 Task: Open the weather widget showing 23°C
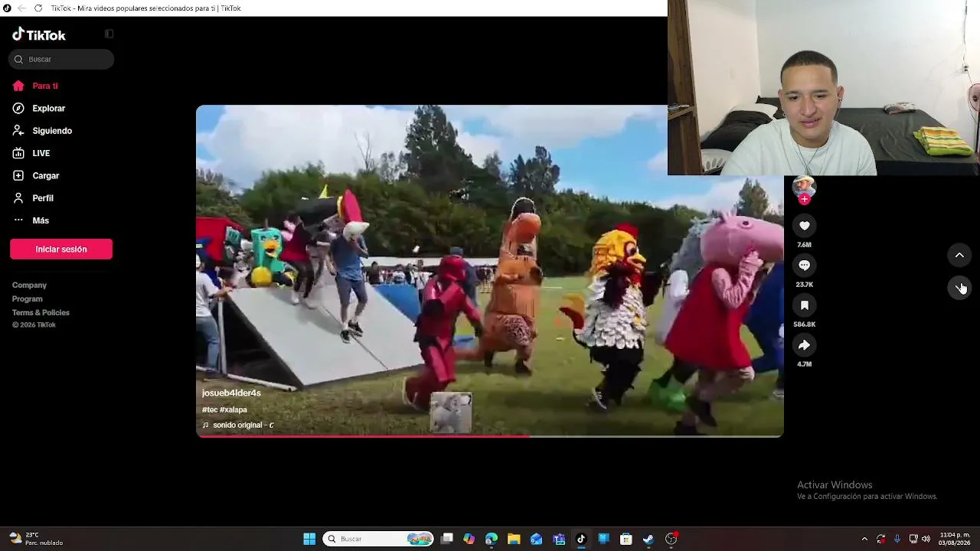(36, 539)
